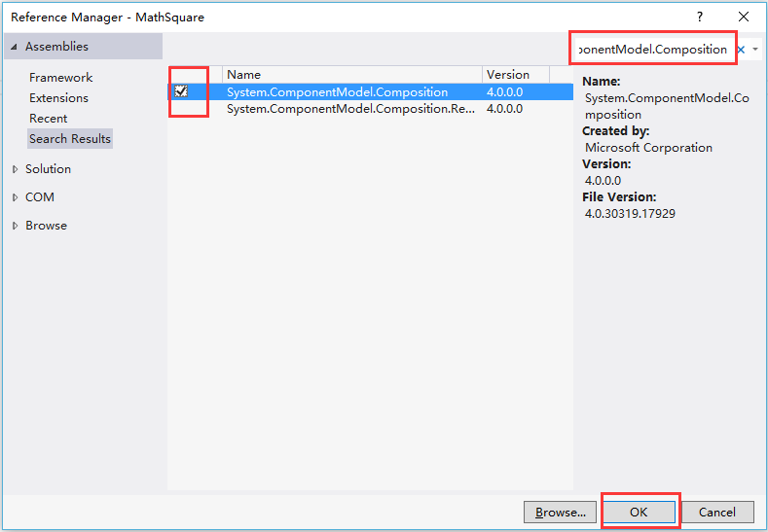Select the System.ComponentModel.Composition.Re... row
The width and height of the screenshot is (768, 532).
pos(370,109)
